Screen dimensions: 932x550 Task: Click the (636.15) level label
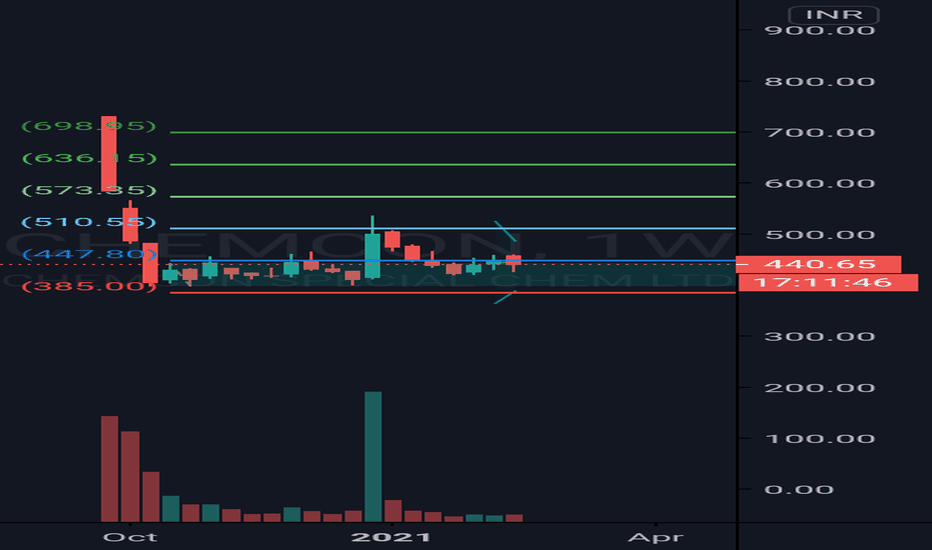(x=89, y=158)
